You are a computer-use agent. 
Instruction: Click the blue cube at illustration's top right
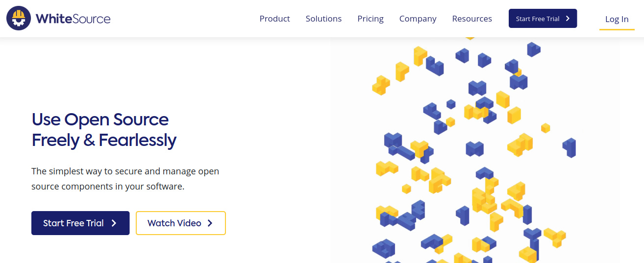534,49
